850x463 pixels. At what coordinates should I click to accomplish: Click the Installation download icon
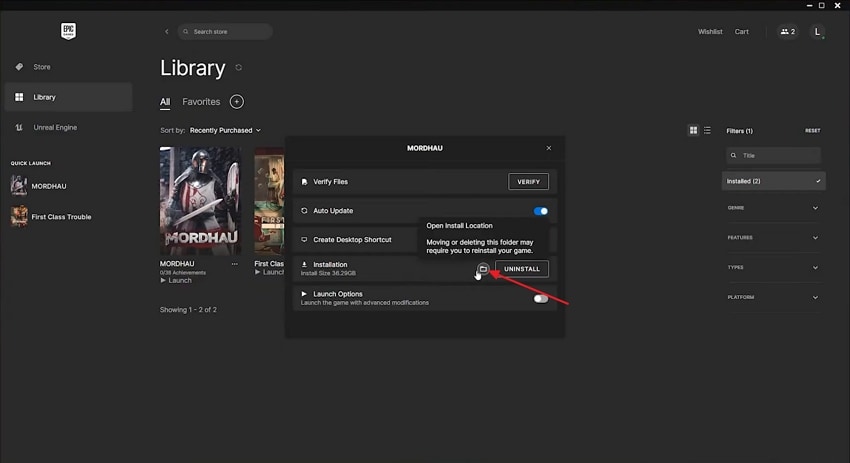coord(304,265)
